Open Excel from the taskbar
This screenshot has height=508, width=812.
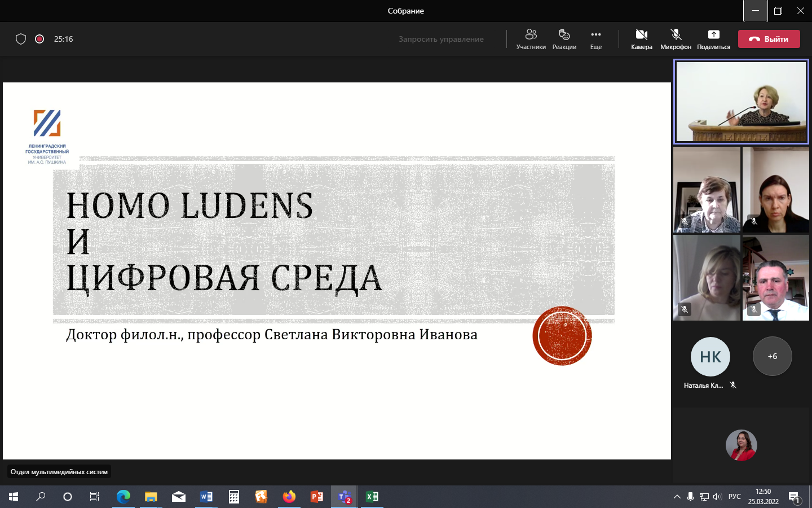[x=372, y=497]
